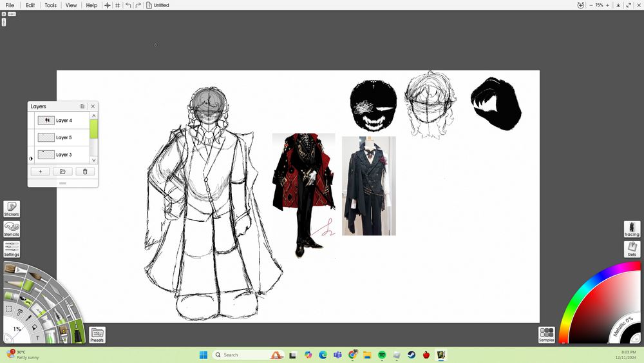The height and width of the screenshot is (363, 644).
Task: Open the Tracing image panel
Action: 632,229
